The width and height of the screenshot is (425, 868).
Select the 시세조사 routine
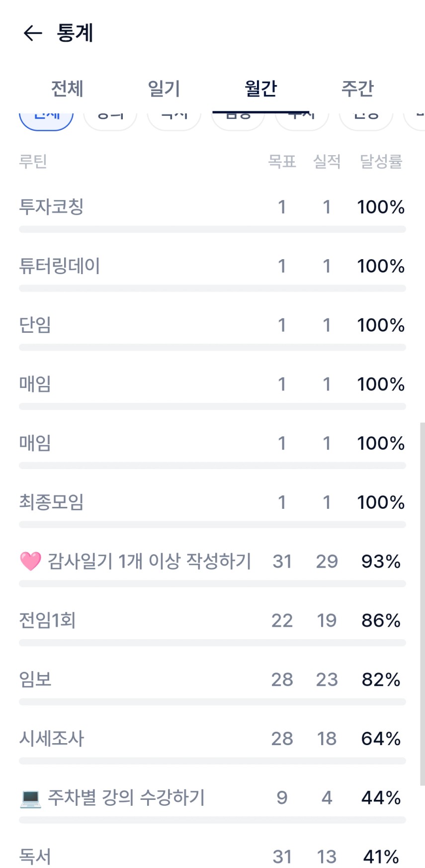point(52,739)
